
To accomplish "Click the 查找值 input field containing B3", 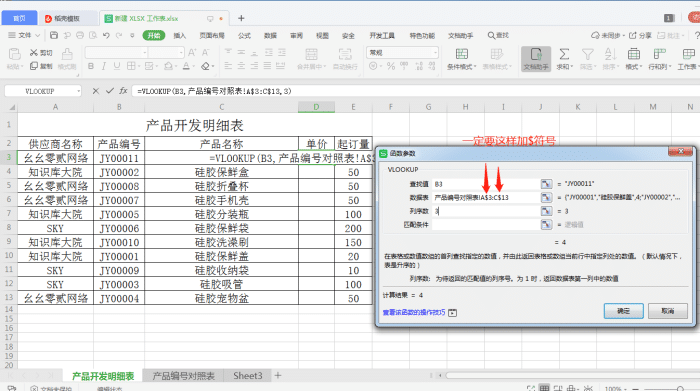I will (x=486, y=184).
